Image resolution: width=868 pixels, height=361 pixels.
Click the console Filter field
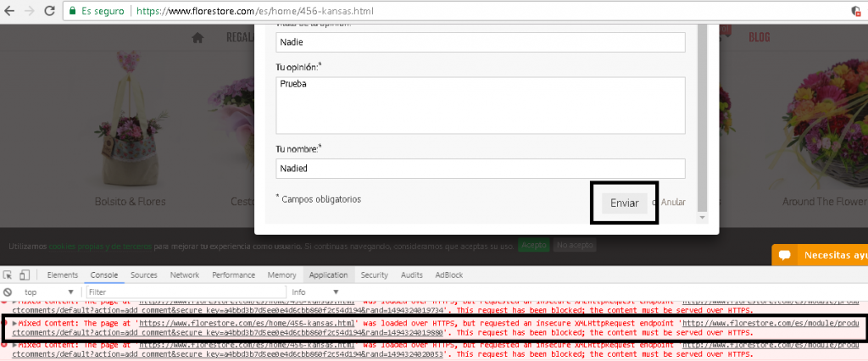(x=186, y=292)
